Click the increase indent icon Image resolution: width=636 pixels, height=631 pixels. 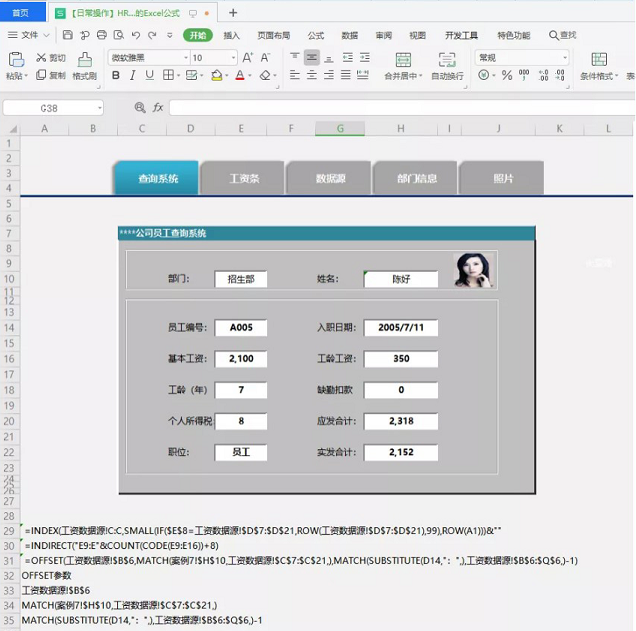coord(365,58)
